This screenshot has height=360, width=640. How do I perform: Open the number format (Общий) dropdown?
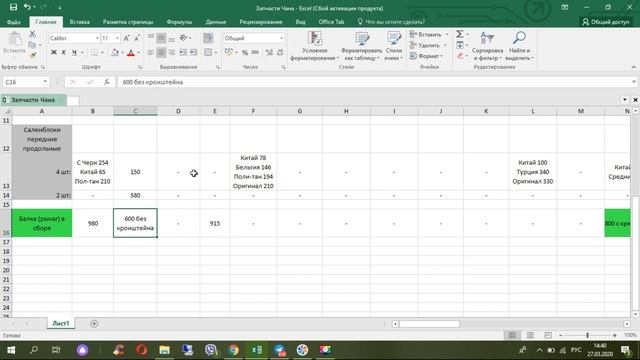[281, 38]
